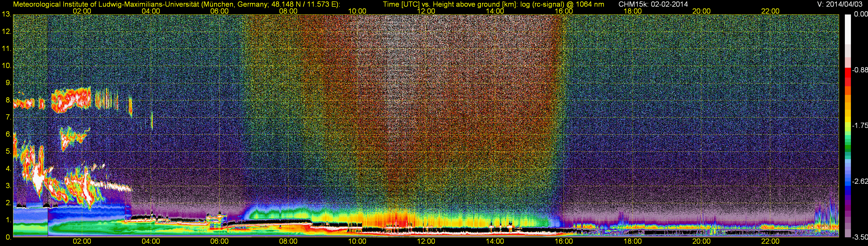This screenshot has height=246, width=868.
Task: Pick the white segment of the color bar
Action: pos(847,29)
